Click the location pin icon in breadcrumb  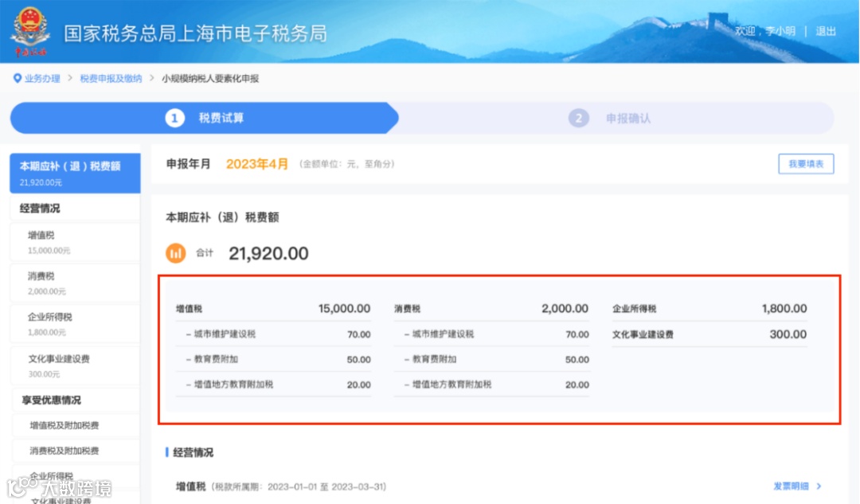pyautogui.click(x=17, y=78)
